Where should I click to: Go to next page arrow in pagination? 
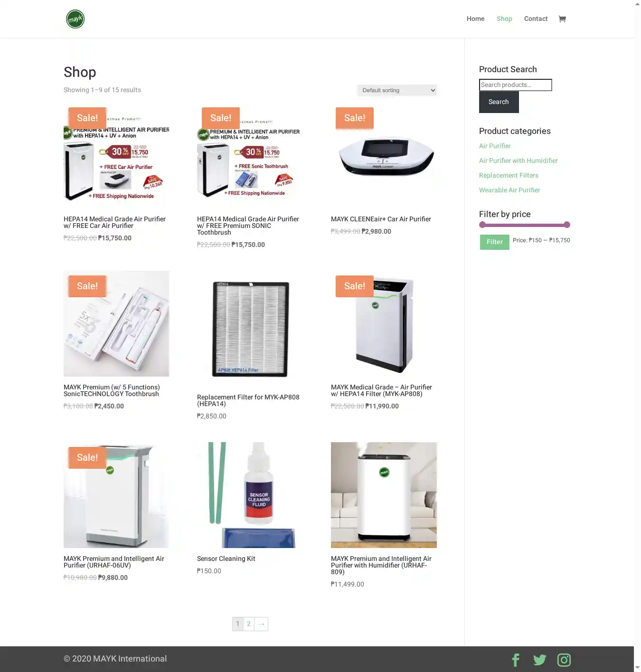pyautogui.click(x=261, y=624)
